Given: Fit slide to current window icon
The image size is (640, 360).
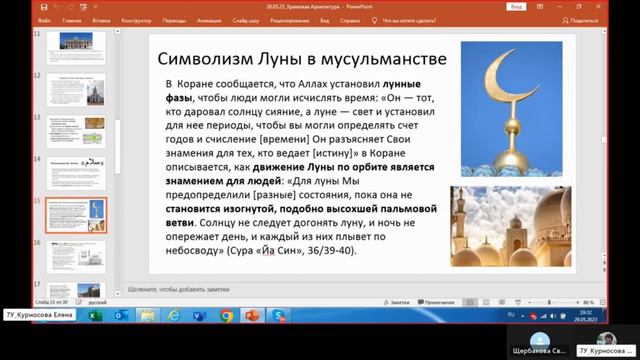Looking at the screenshot, I should click(x=602, y=302).
